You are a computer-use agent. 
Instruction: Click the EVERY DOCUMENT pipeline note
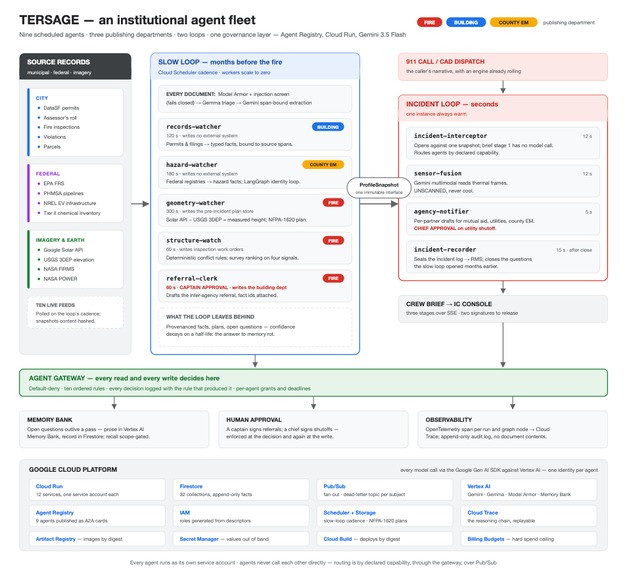[255, 98]
